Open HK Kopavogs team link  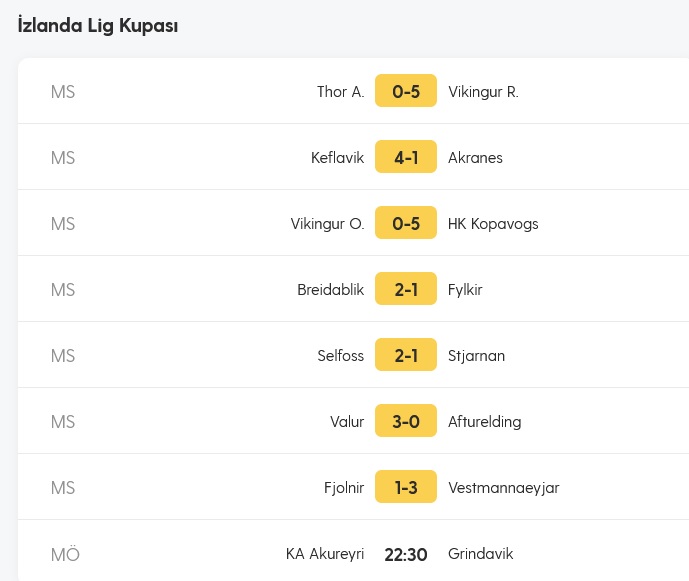tap(493, 224)
